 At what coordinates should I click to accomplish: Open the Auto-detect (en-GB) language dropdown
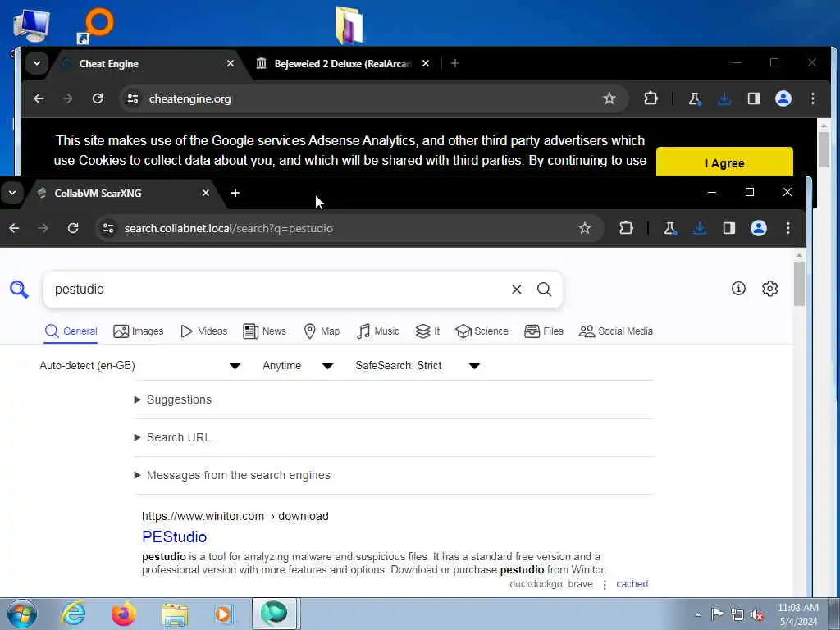pos(140,366)
